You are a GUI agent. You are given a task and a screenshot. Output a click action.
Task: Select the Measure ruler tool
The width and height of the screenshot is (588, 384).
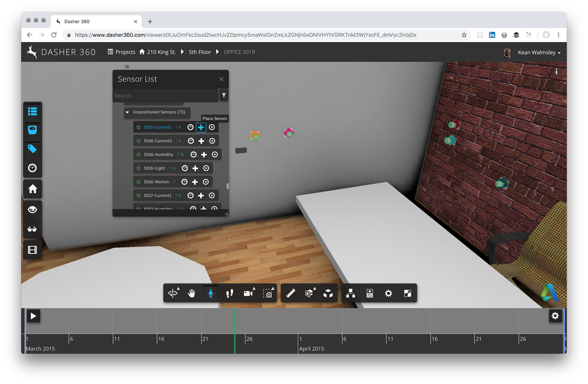point(291,293)
